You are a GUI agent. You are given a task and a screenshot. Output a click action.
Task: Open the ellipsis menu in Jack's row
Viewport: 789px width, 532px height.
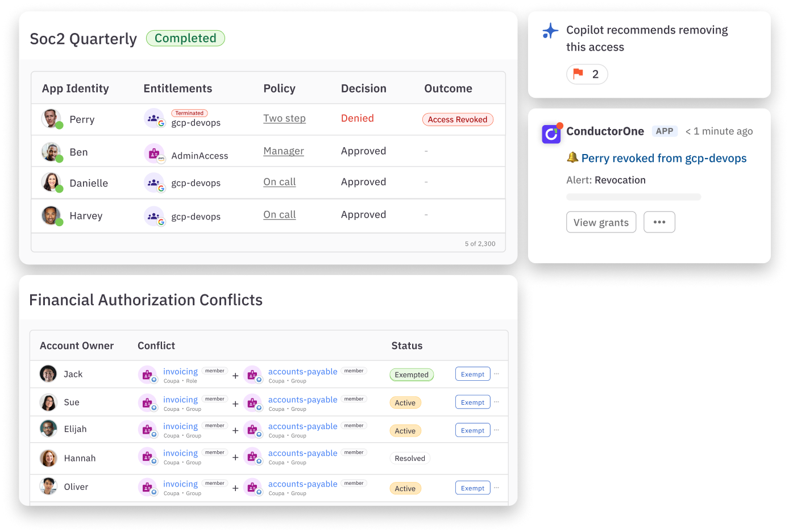click(496, 374)
